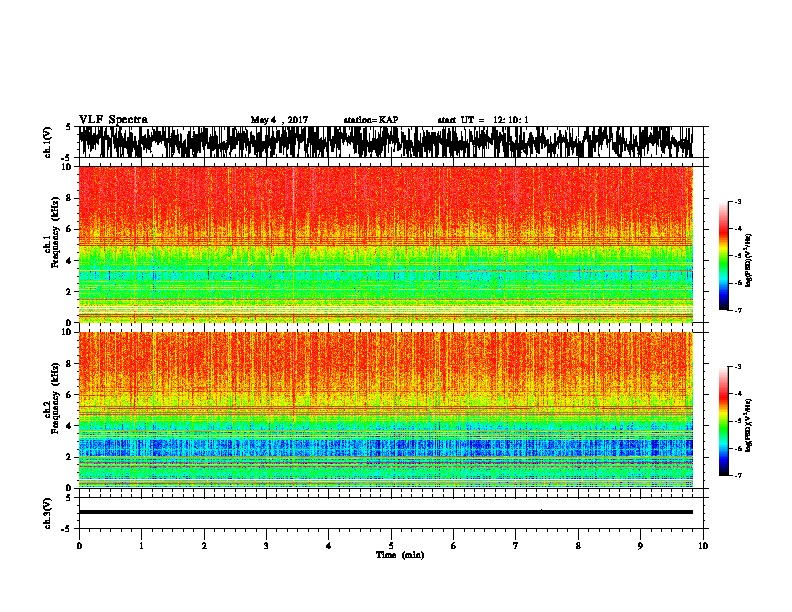Click the "Time (min)" x-axis label

pos(400,555)
